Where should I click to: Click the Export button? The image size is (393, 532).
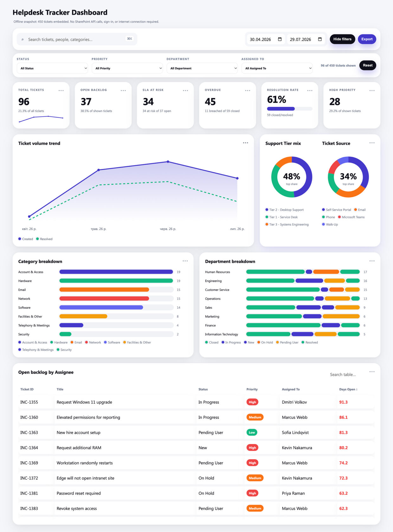click(x=367, y=39)
